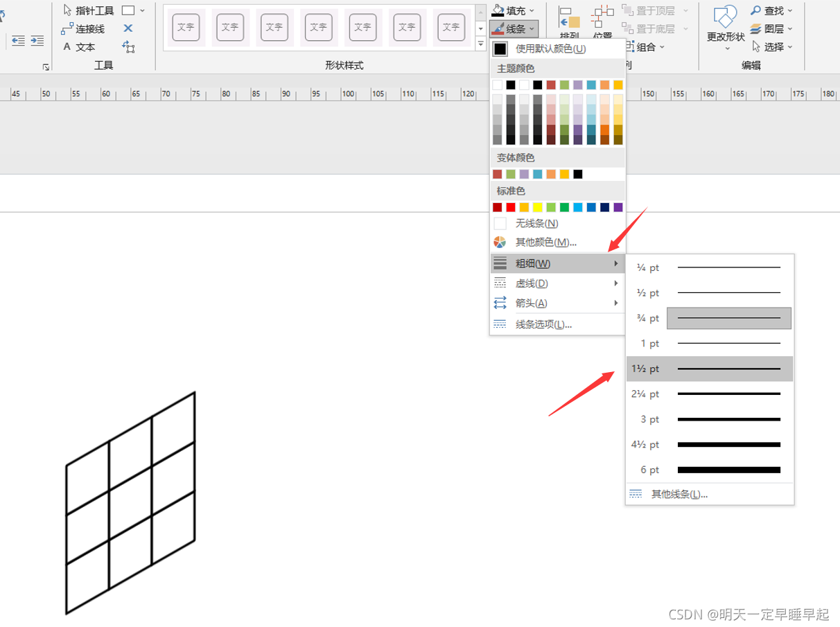The image size is (840, 627).
Task: Pick the yellow standard color swatch
Action: point(537,207)
